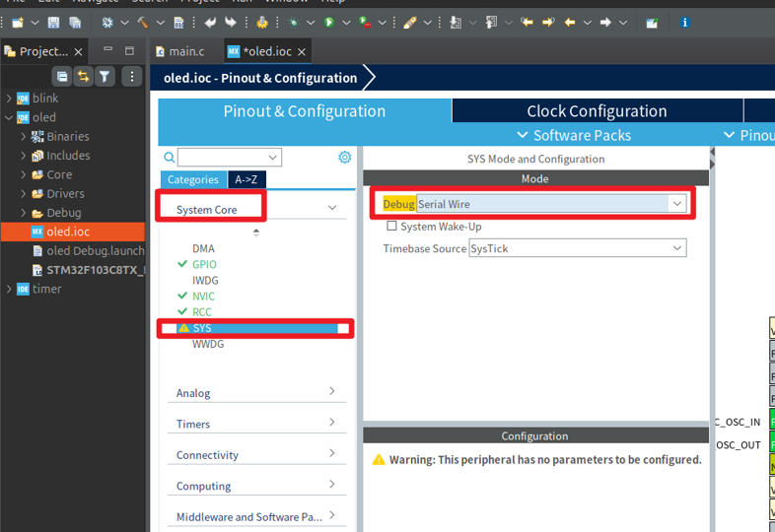This screenshot has width=775, height=532.
Task: Expand the Connectivity category
Action: point(256,455)
